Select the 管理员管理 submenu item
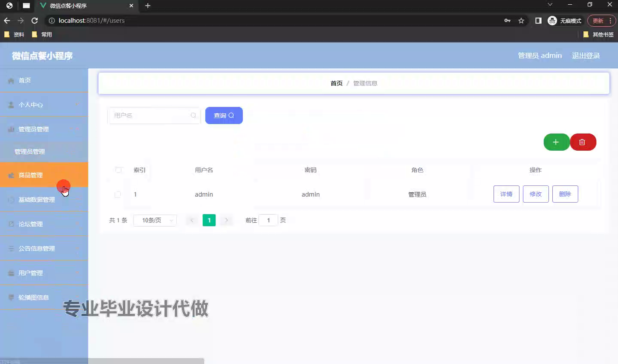618x364 pixels. [x=44, y=152]
